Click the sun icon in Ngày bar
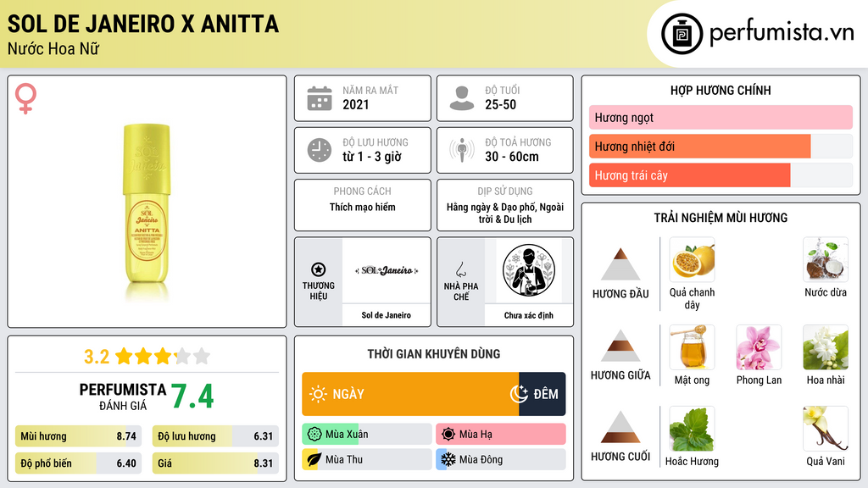 318,394
